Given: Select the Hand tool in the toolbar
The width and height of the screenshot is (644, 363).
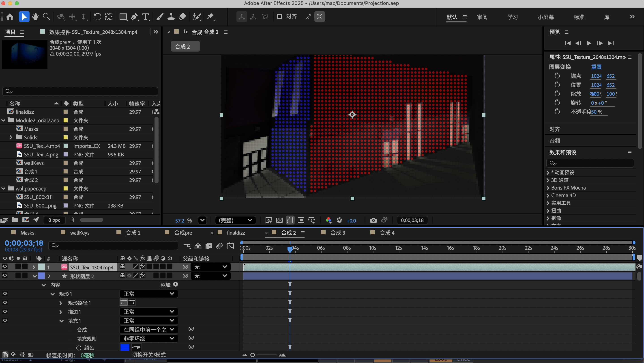Looking at the screenshot, I should [x=35, y=17].
